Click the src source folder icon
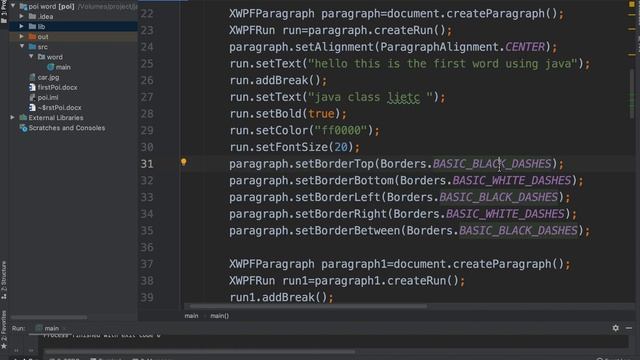This screenshot has height=360, width=640. point(32,47)
